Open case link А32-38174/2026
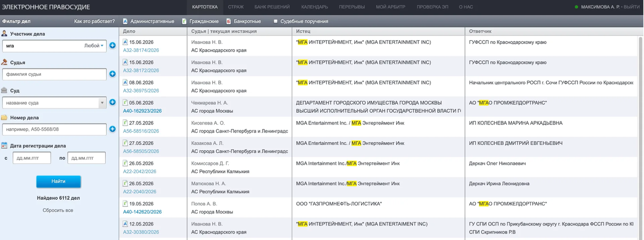Screen dimensions: 644x240 (x=141, y=50)
